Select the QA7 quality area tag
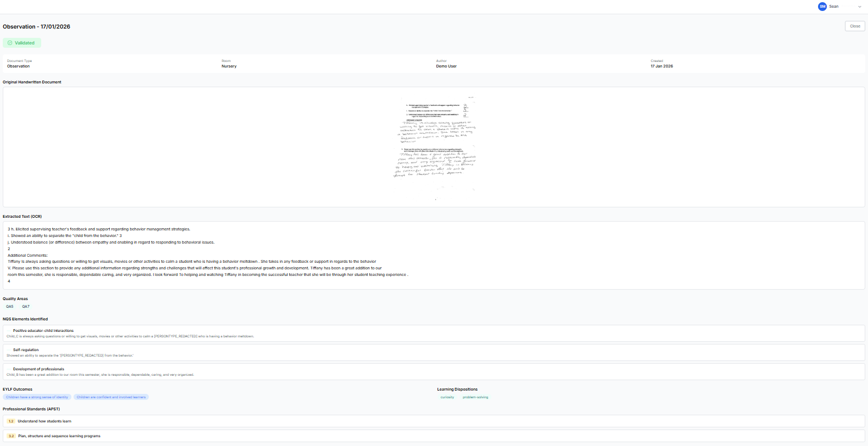Image resolution: width=868 pixels, height=446 pixels. [x=26, y=307]
